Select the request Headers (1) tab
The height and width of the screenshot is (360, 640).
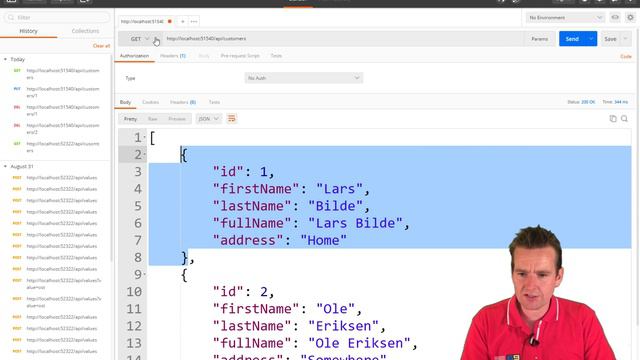(173, 56)
